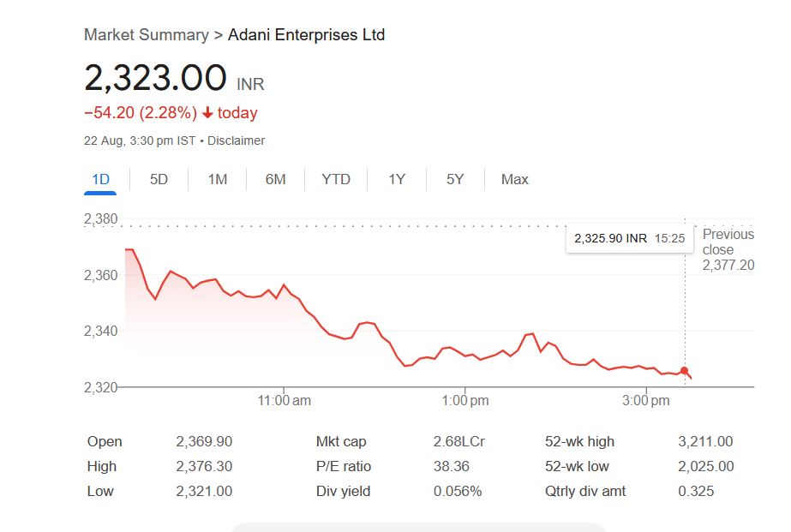Switch to the 1D chart tab
The height and width of the screenshot is (532, 791).
[x=101, y=179]
